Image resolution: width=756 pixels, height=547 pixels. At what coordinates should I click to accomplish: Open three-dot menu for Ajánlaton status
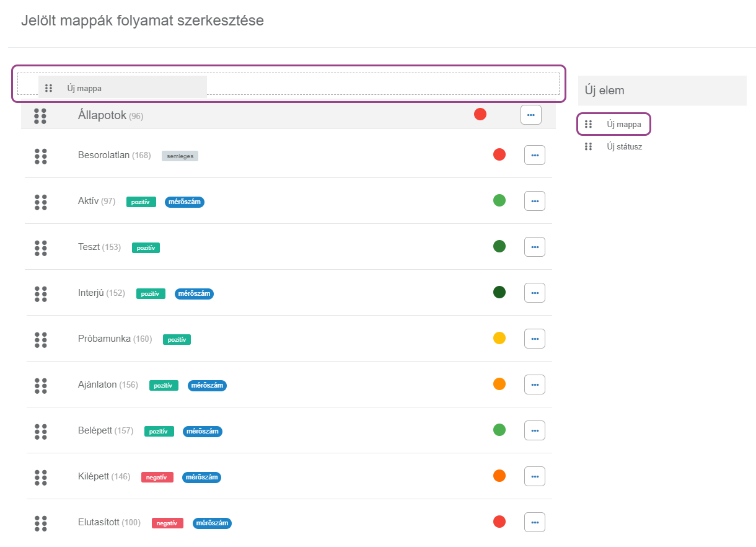(535, 385)
